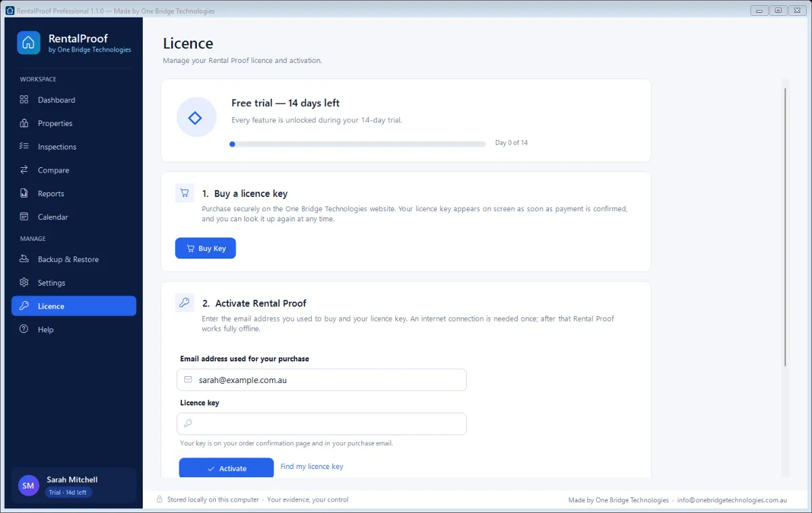The height and width of the screenshot is (513, 812).
Task: Click the Properties building icon
Action: tap(24, 123)
